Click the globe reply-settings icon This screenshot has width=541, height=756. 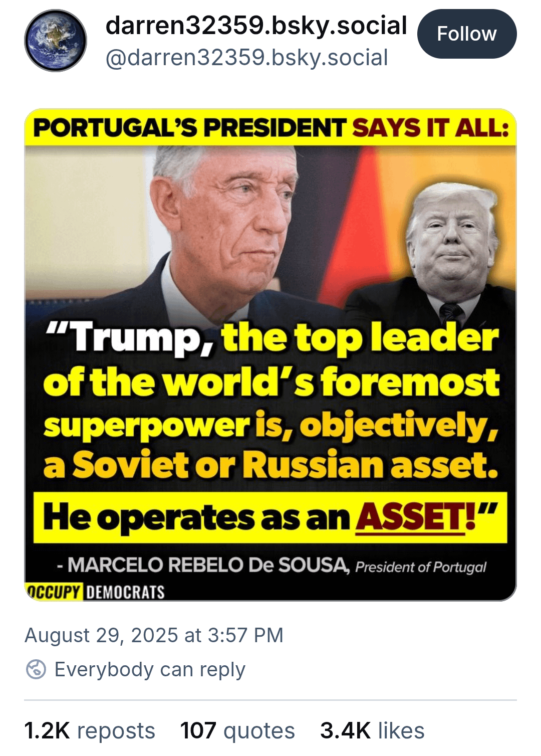(x=36, y=669)
